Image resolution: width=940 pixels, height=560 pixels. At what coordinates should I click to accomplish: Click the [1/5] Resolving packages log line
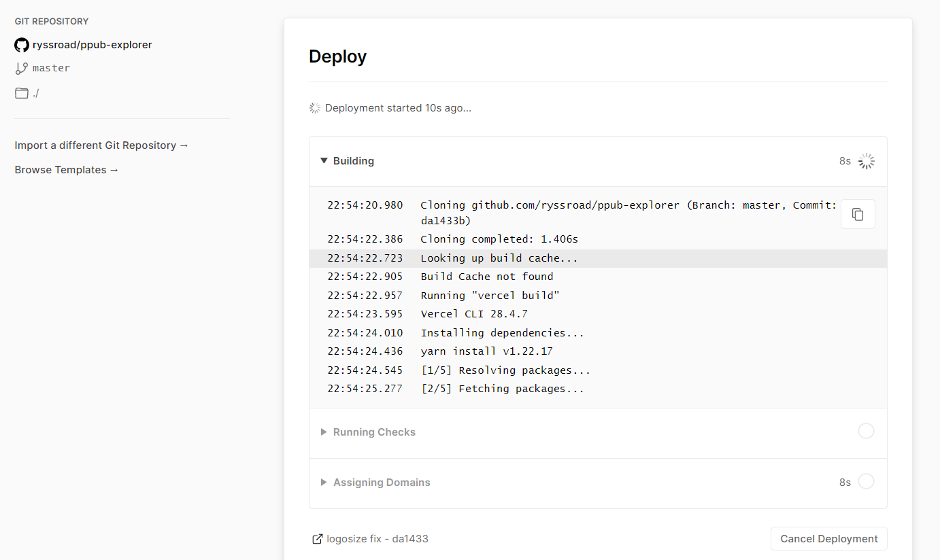[598, 370]
